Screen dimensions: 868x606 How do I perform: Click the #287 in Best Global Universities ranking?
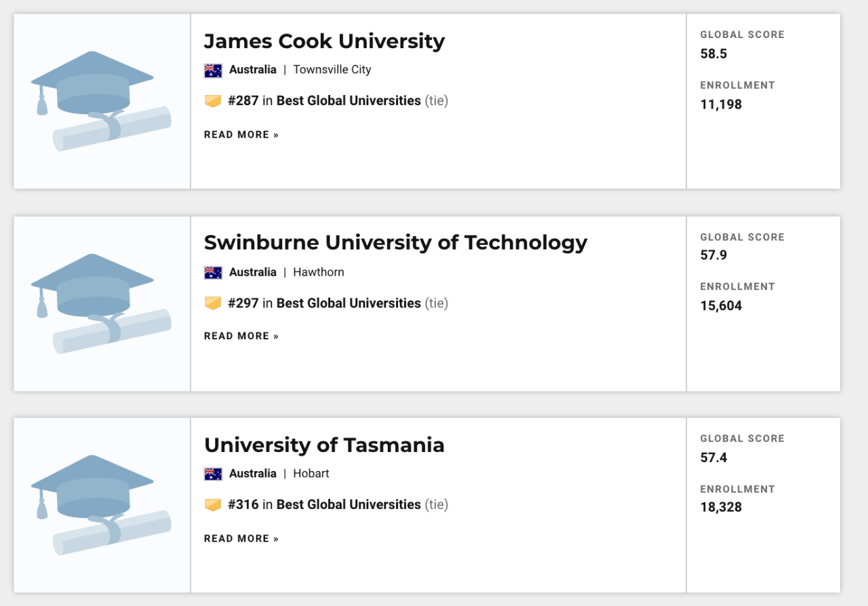324,101
